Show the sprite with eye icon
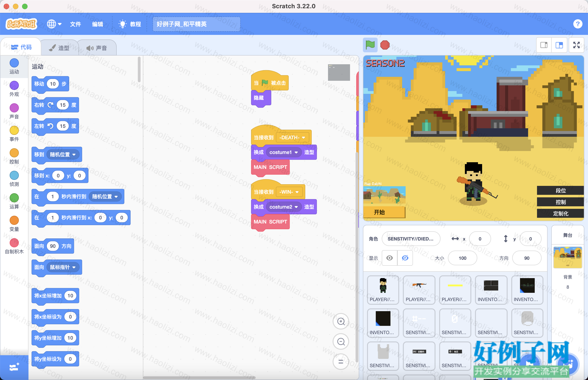 [x=390, y=258]
